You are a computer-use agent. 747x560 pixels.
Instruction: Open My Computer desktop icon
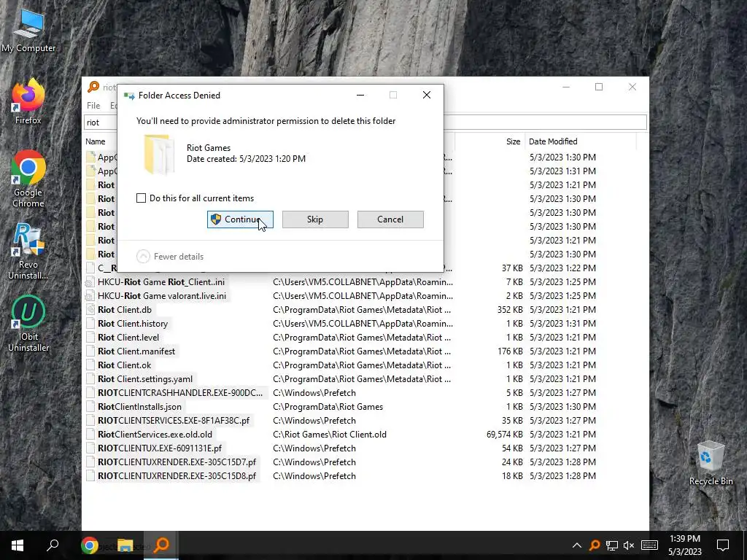pyautogui.click(x=28, y=31)
